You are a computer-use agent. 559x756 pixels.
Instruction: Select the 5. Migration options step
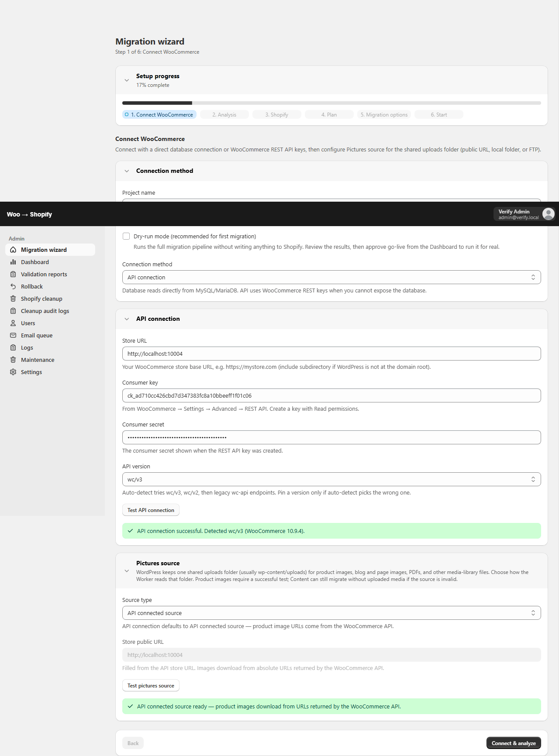pos(384,114)
